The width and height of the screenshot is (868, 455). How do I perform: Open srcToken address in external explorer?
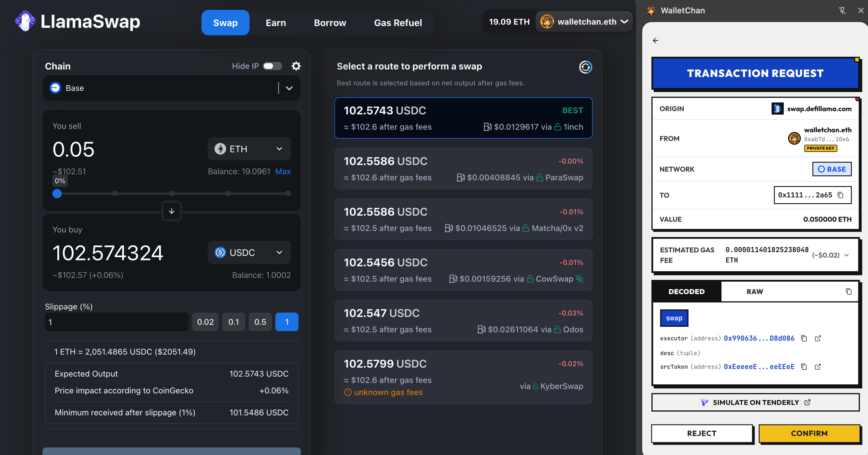click(x=818, y=366)
